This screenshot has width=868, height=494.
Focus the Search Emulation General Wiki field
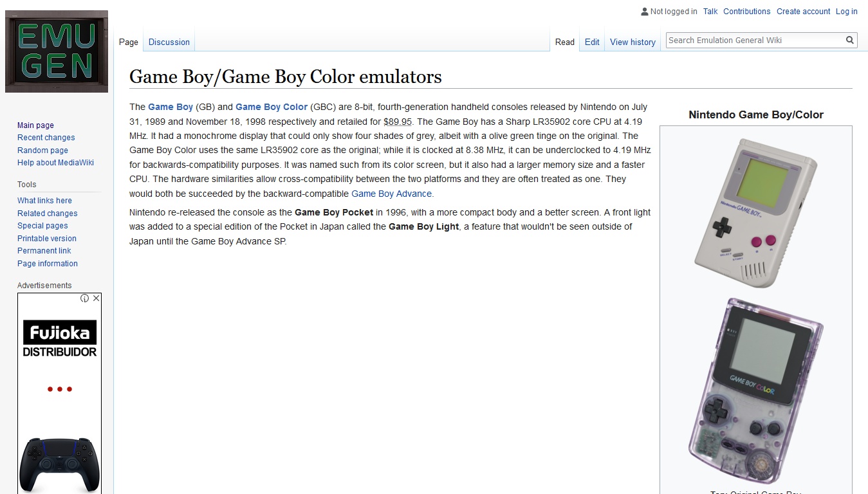pos(755,40)
